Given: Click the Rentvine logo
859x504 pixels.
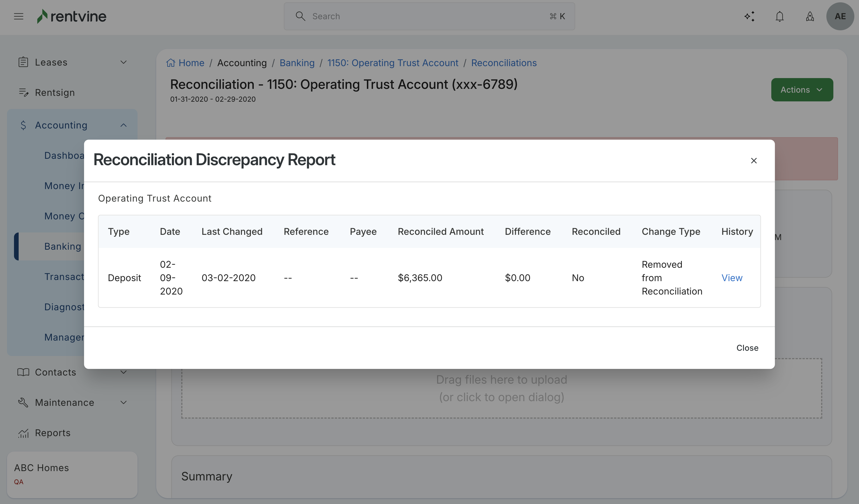Looking at the screenshot, I should (72, 16).
